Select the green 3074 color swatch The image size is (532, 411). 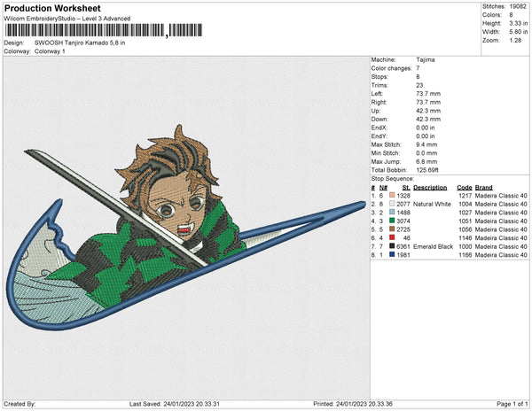[x=392, y=221]
